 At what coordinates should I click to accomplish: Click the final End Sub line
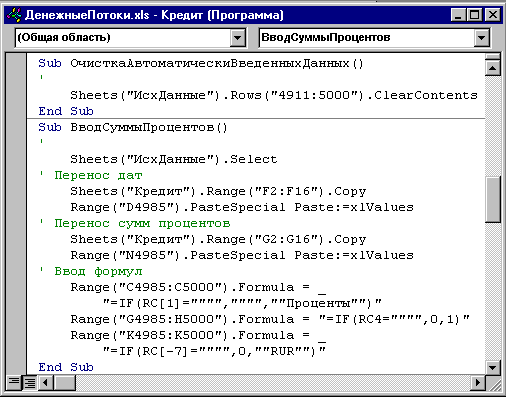pos(66,367)
